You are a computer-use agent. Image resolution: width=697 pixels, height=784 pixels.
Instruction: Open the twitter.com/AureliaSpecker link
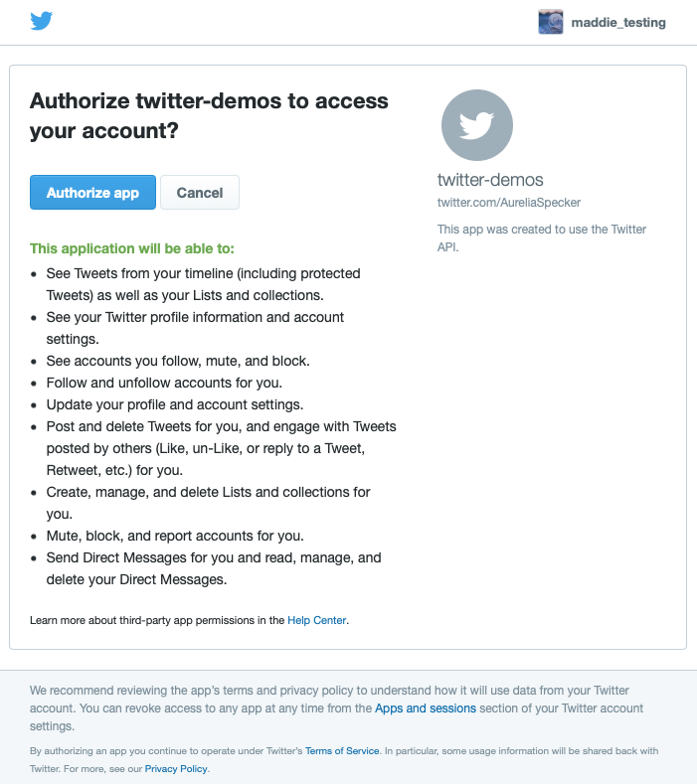509,203
